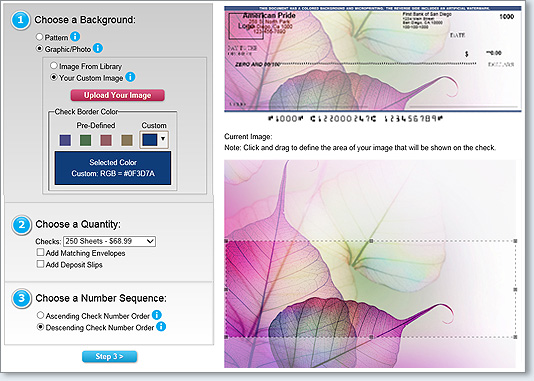The width and height of the screenshot is (534, 381).
Task: Click info icon for Ascending Check Number Order
Action: coord(157,315)
